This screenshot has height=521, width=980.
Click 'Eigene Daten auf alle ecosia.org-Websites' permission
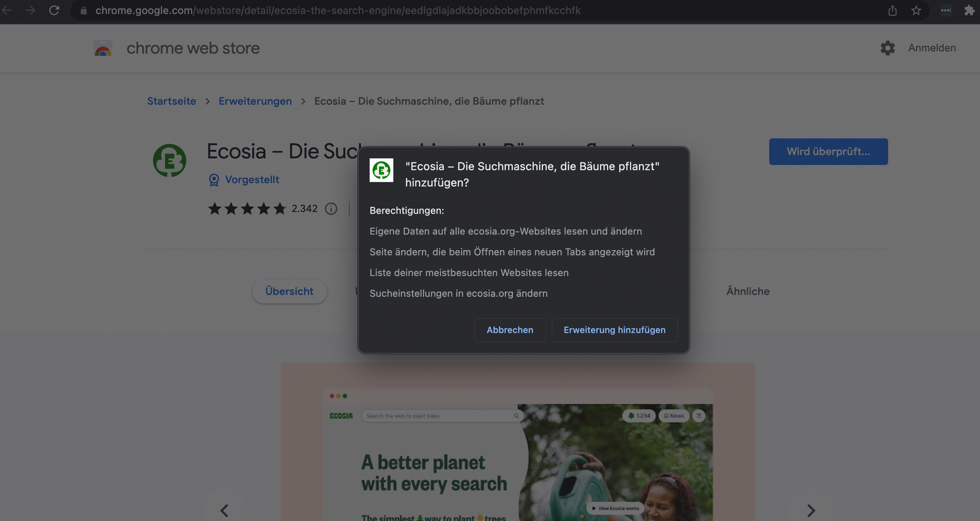tap(506, 231)
